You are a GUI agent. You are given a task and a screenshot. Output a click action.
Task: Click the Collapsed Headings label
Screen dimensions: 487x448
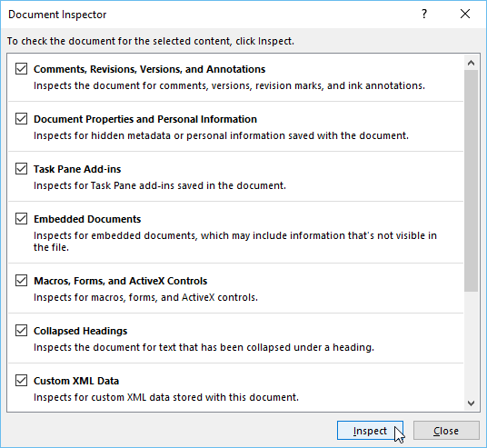pos(81,331)
